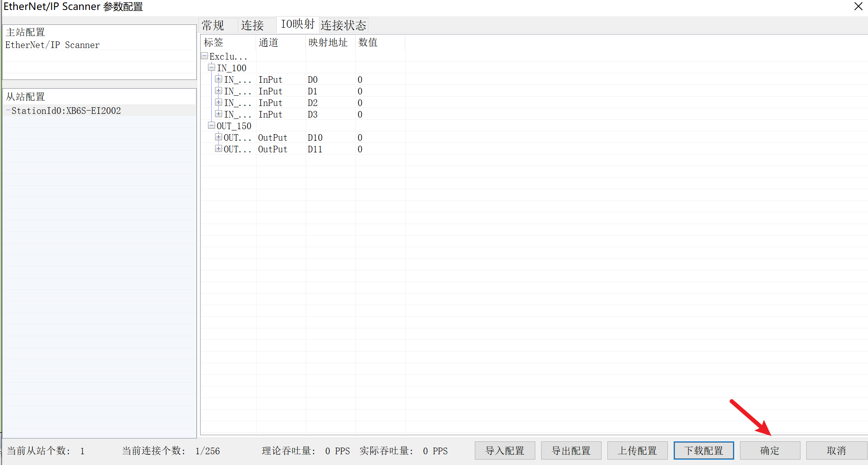Click the 从站配置 panel heading
This screenshot has height=465, width=868.
pos(25,96)
